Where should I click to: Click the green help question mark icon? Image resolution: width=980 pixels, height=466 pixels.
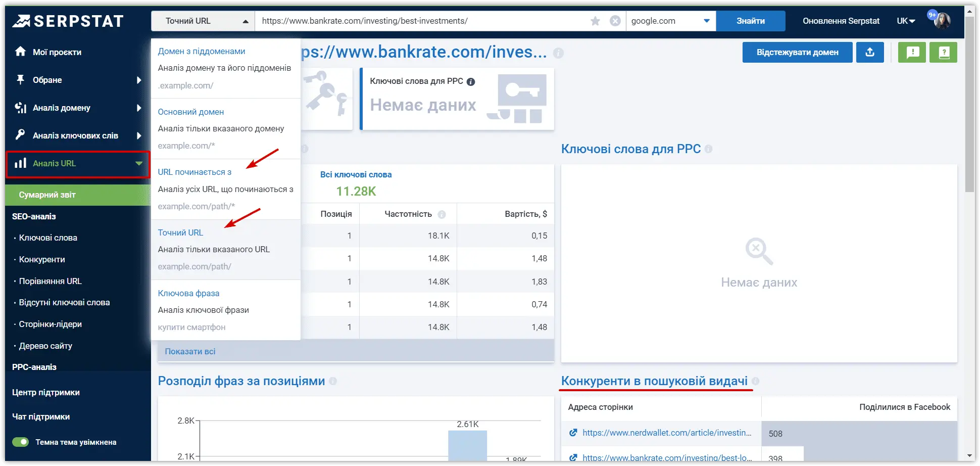944,52
